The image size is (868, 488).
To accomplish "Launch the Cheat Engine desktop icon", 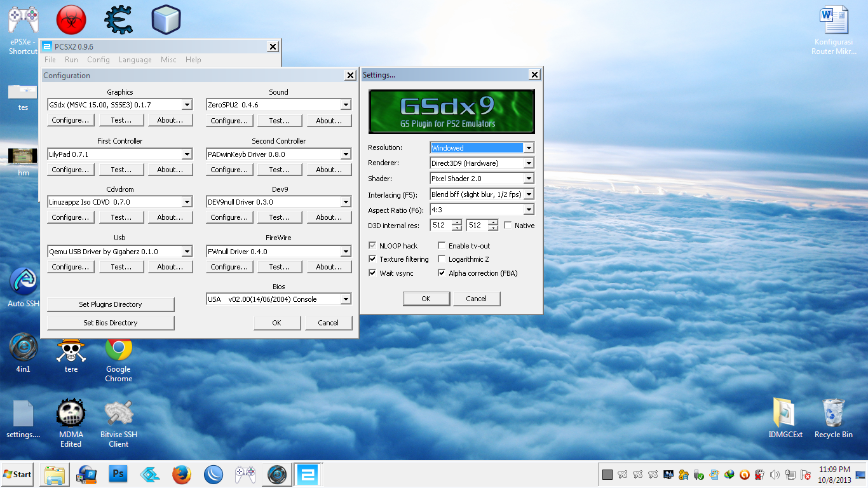I will [118, 20].
